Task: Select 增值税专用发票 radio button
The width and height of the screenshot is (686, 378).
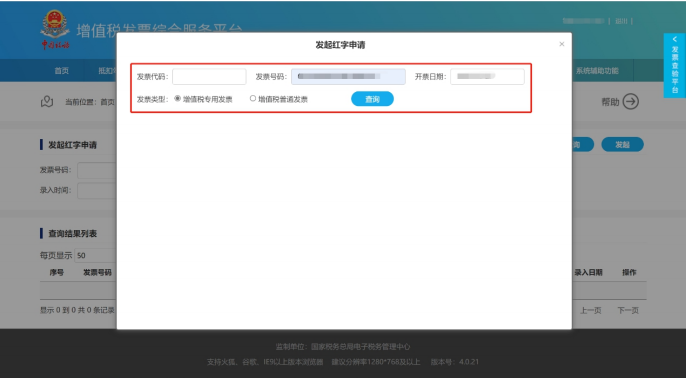Action: click(178, 99)
